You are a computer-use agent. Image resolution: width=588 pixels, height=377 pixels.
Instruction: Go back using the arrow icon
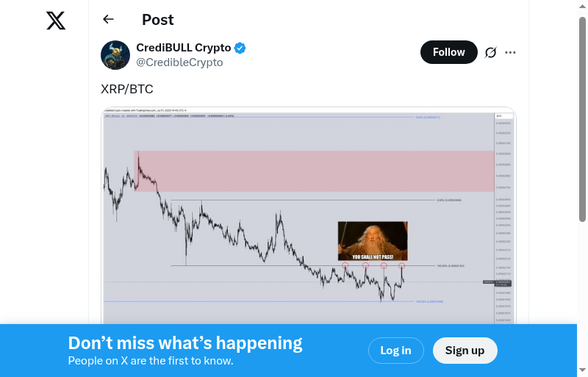[x=109, y=20]
